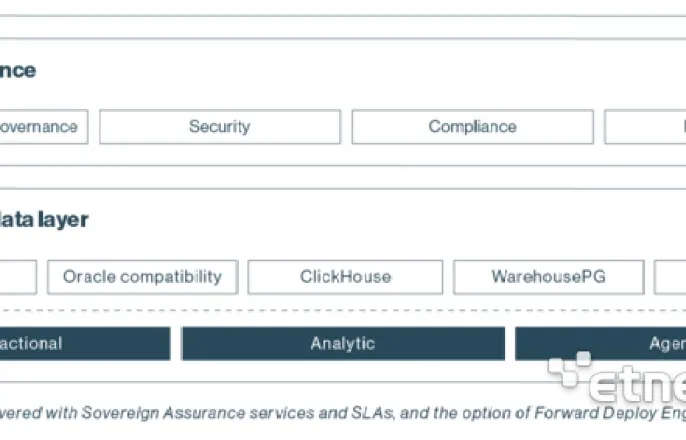
Task: Click the "data layer" section heading
Action: [x=44, y=220]
